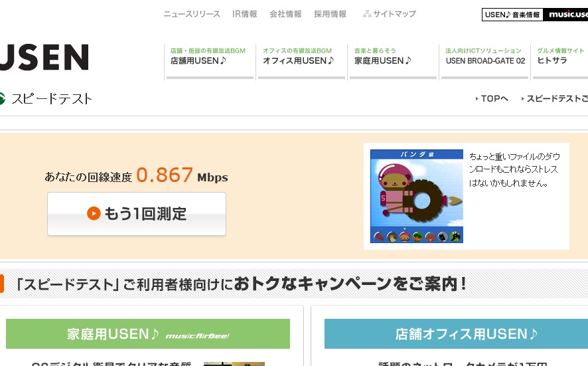Open blue 店舗オフィス用USEN♪ campaign banner

tap(456, 333)
